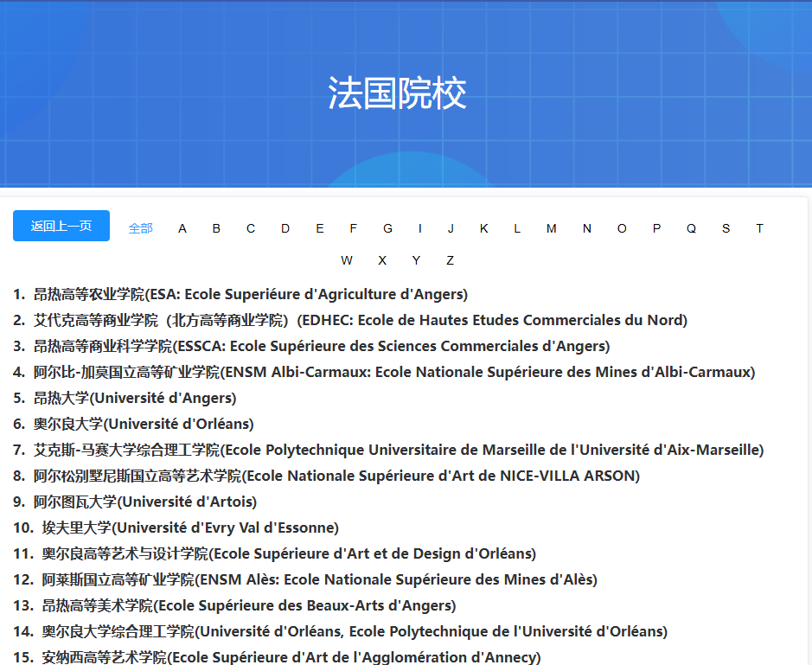Select the 全部 filter tab
Viewport: 812px width, 665px height.
pos(140,228)
